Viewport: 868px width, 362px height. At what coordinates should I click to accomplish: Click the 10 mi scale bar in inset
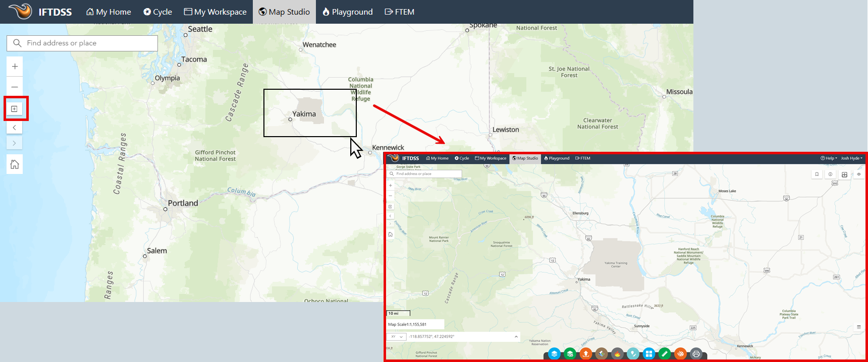399,314
